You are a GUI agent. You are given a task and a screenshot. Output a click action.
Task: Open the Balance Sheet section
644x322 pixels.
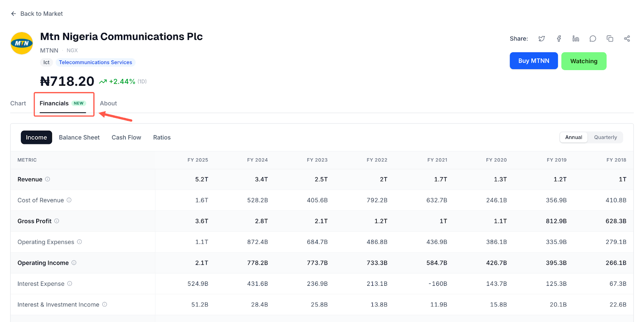click(79, 138)
